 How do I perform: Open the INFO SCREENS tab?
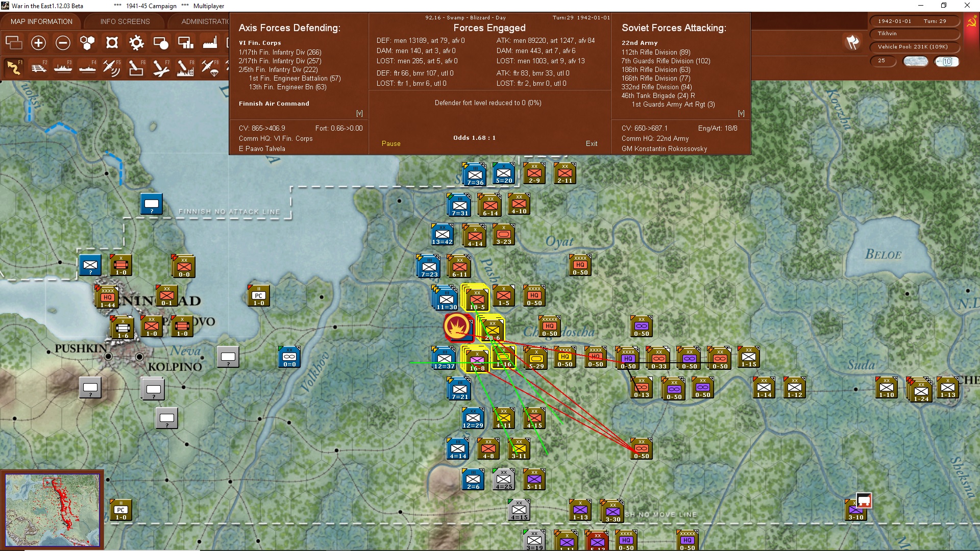(x=125, y=21)
